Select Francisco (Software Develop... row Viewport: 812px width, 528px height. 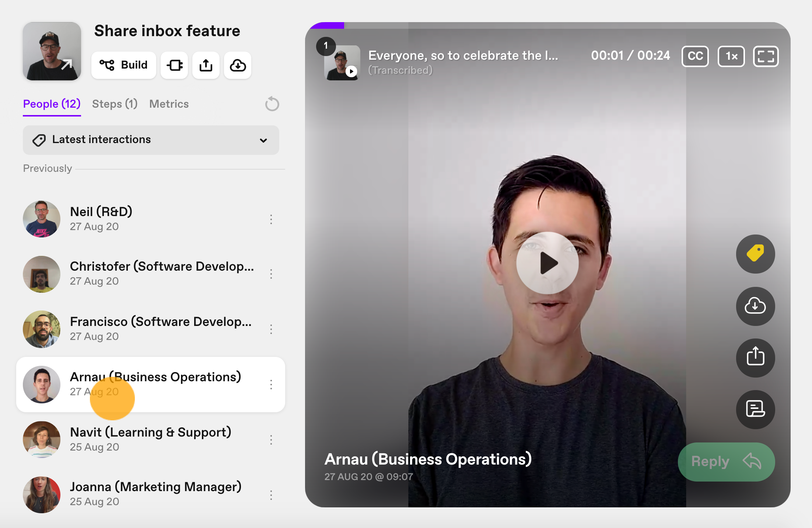coord(150,329)
